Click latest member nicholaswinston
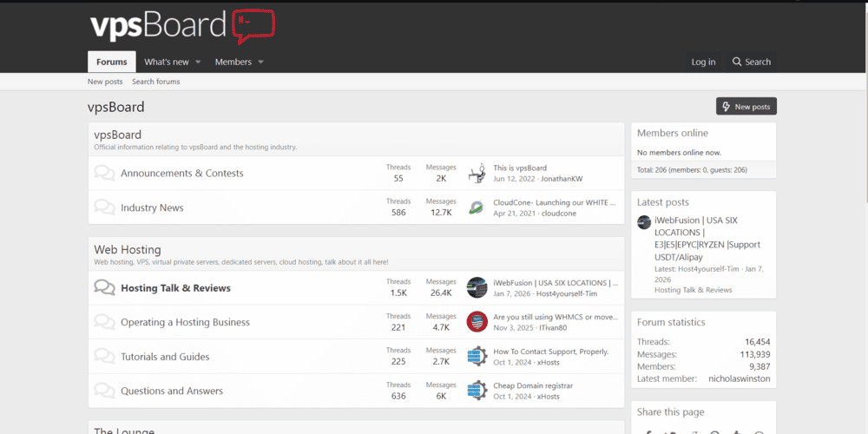The image size is (868, 434). click(x=739, y=378)
